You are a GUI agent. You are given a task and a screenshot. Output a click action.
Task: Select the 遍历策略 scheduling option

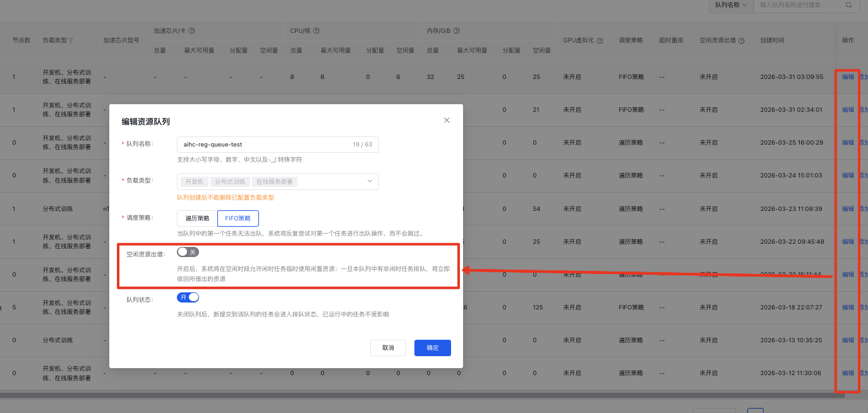[x=197, y=218]
